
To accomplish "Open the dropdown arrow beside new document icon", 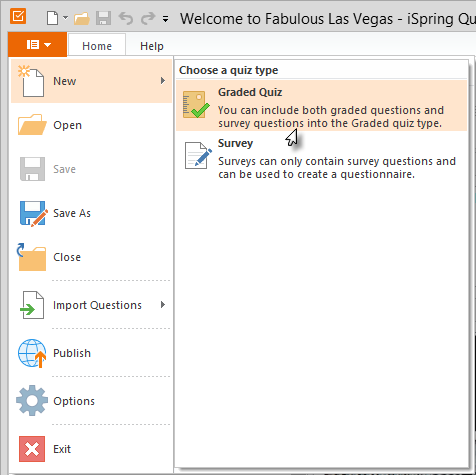I will pos(65,18).
